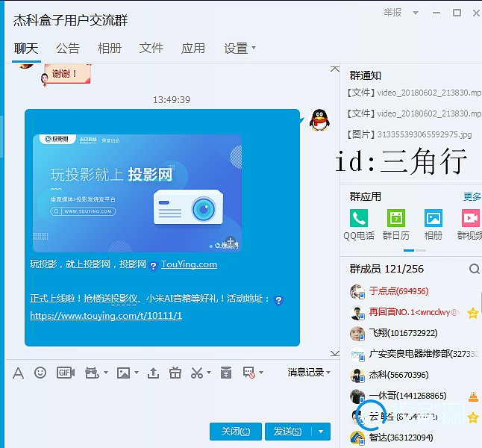Viewport: 482px width, 448px height.
Task: Click the down chevron below the chat area
Action: [x=335, y=353]
